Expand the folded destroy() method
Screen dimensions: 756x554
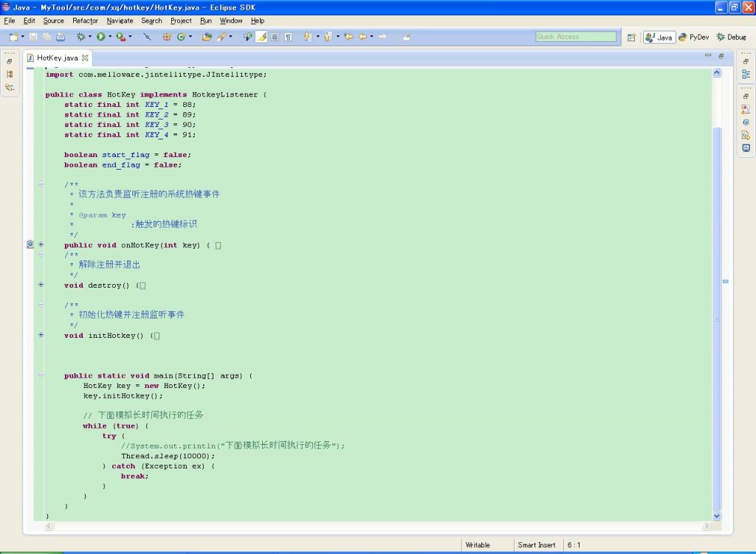[41, 285]
